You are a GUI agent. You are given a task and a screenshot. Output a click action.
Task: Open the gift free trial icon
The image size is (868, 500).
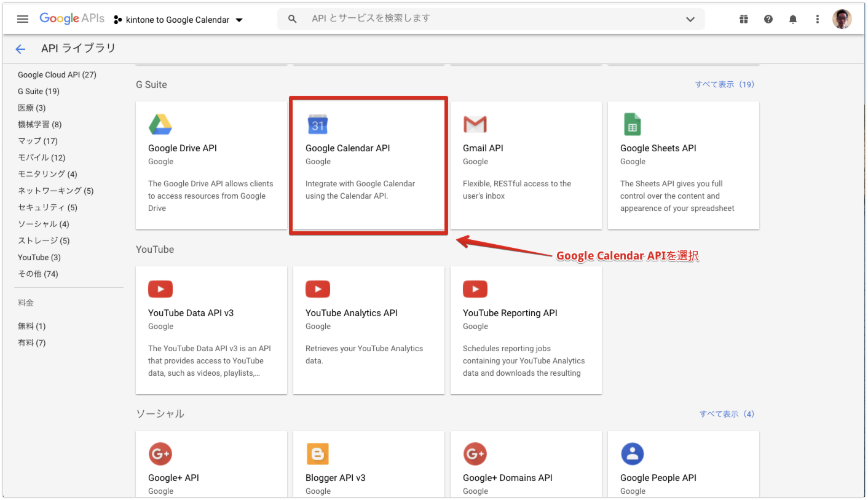(x=744, y=19)
